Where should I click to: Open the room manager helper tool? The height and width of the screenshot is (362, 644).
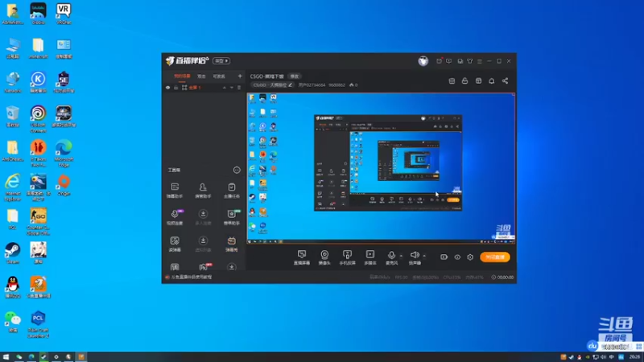[203, 191]
